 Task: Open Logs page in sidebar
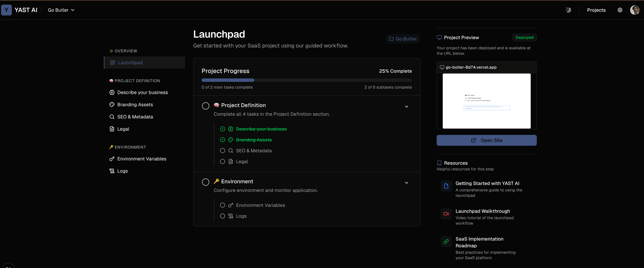145,171
